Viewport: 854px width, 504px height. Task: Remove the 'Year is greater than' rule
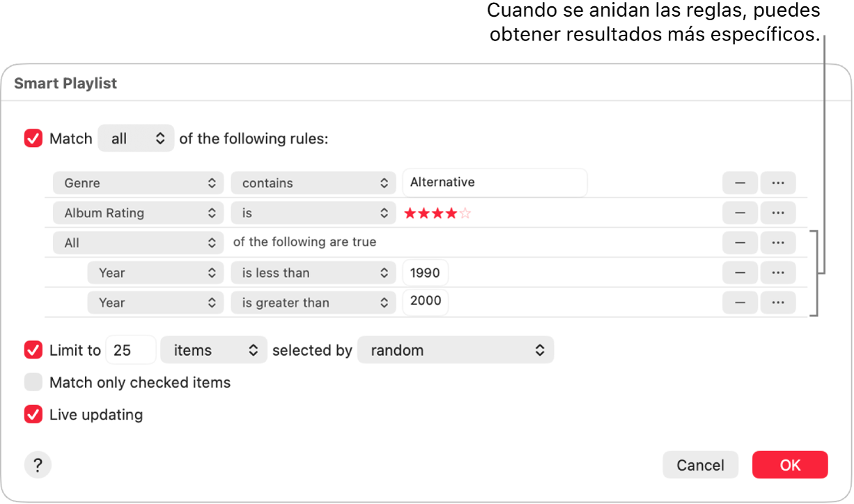[x=740, y=302]
